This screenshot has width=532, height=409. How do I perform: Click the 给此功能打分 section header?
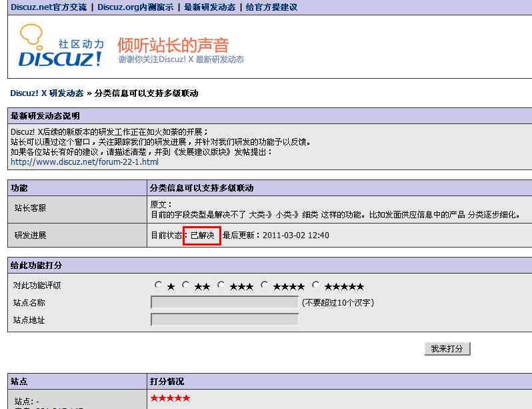coord(36,266)
